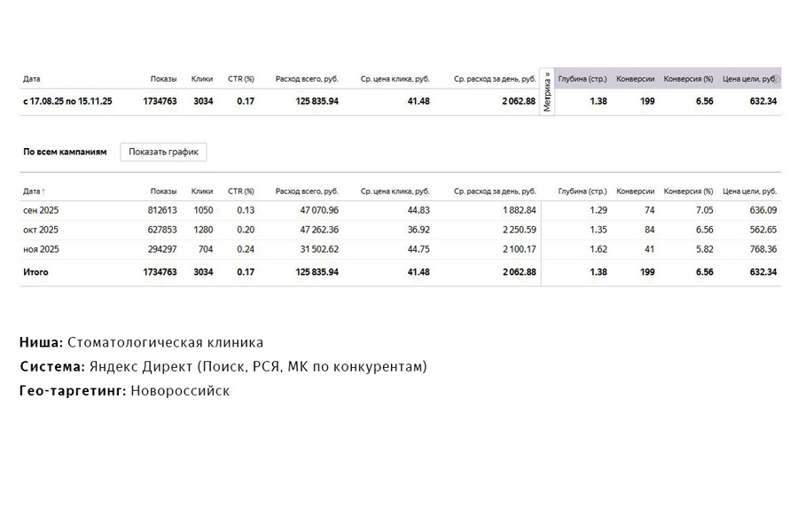Select the Ниша: Стоматологическая клиника line
The width and height of the screenshot is (798, 532).
tap(142, 342)
